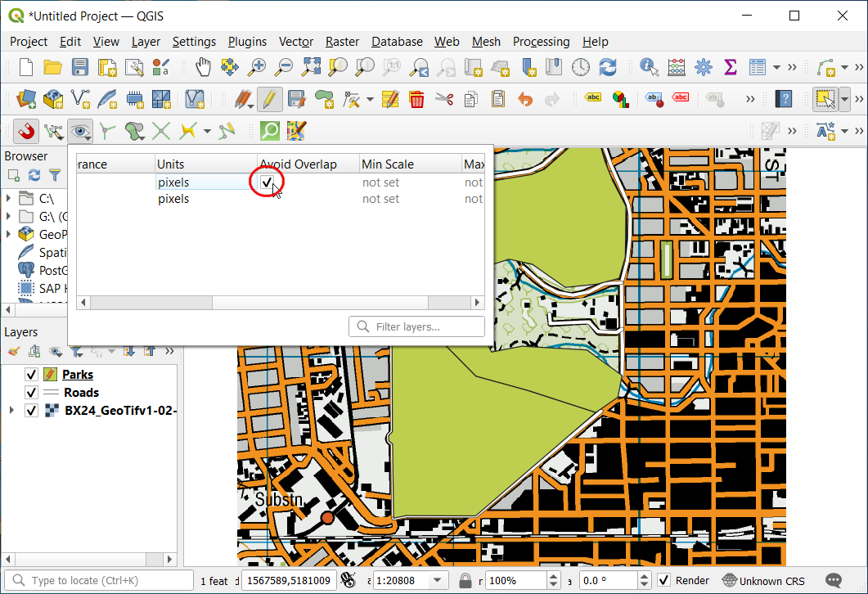Expand the BX24_GeoTif raster layer
The height and width of the screenshot is (594, 868).
point(11,411)
